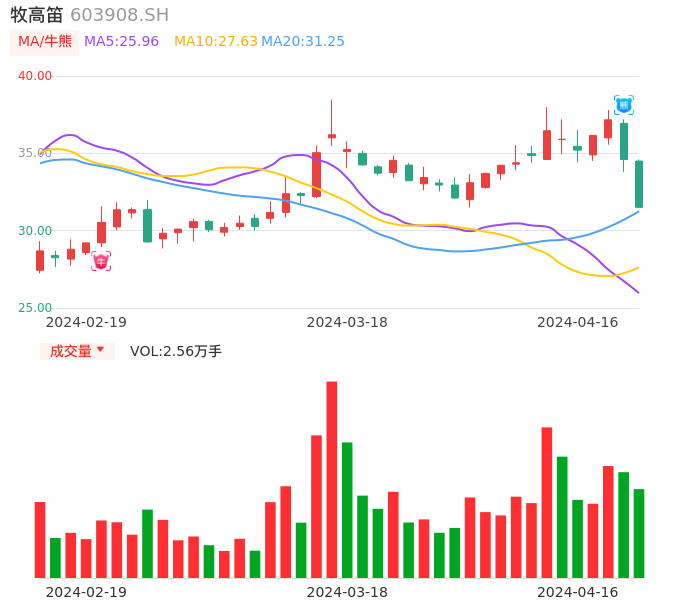The width and height of the screenshot is (686, 606).
Task: Click the ticker code 603908.SH
Action: click(x=119, y=15)
